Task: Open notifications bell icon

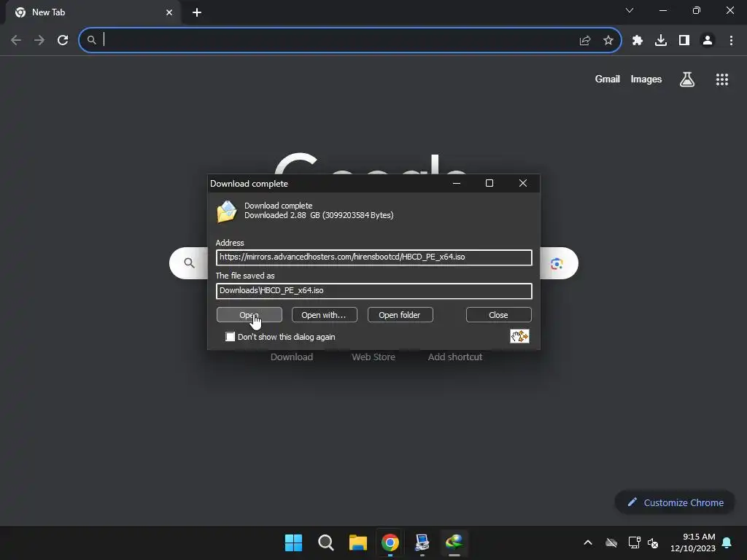Action: (727, 542)
